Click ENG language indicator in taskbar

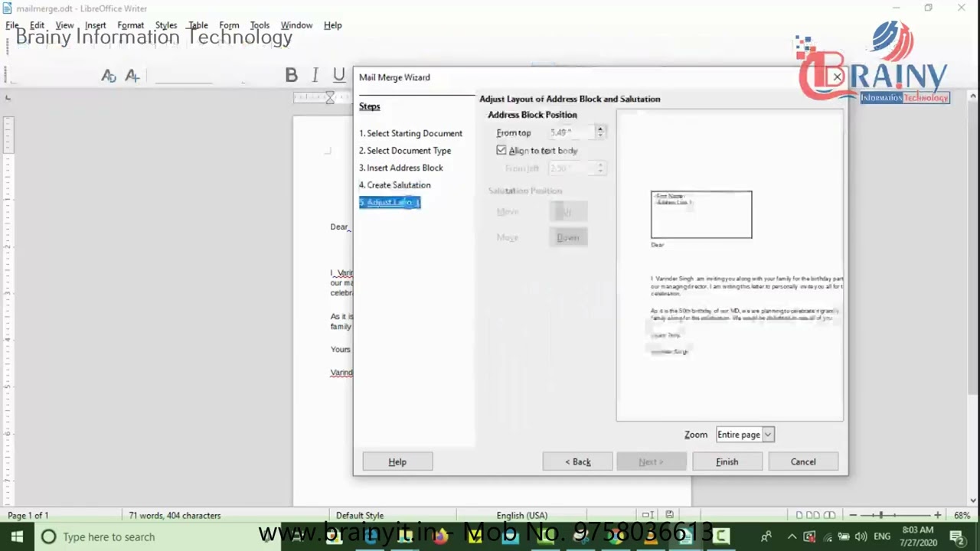882,536
